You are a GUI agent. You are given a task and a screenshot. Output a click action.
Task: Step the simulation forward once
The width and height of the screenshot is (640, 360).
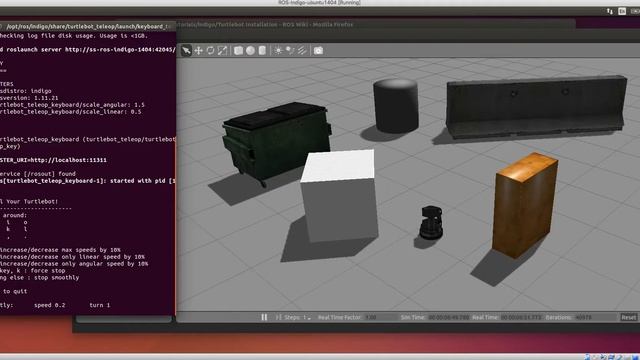click(x=279, y=317)
